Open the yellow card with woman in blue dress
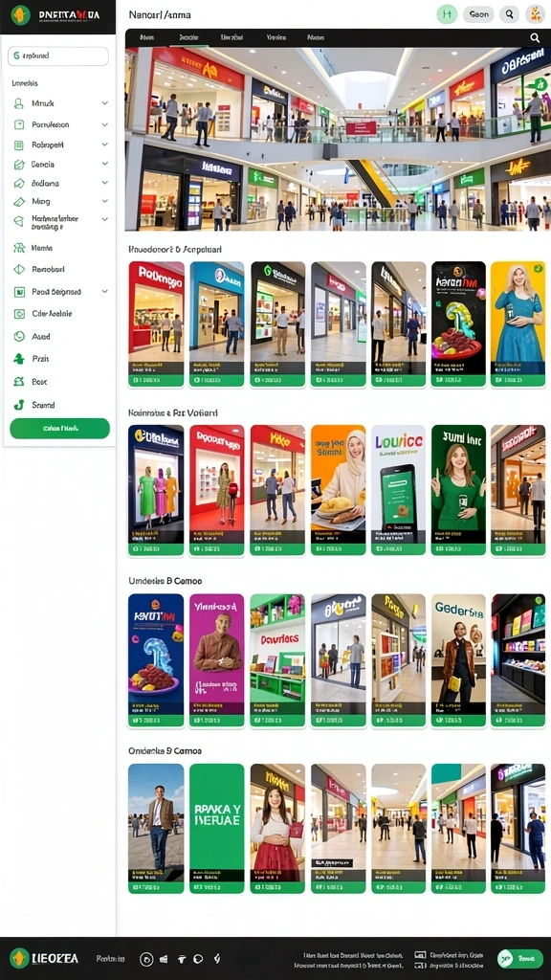551x980 pixels. 518,324
